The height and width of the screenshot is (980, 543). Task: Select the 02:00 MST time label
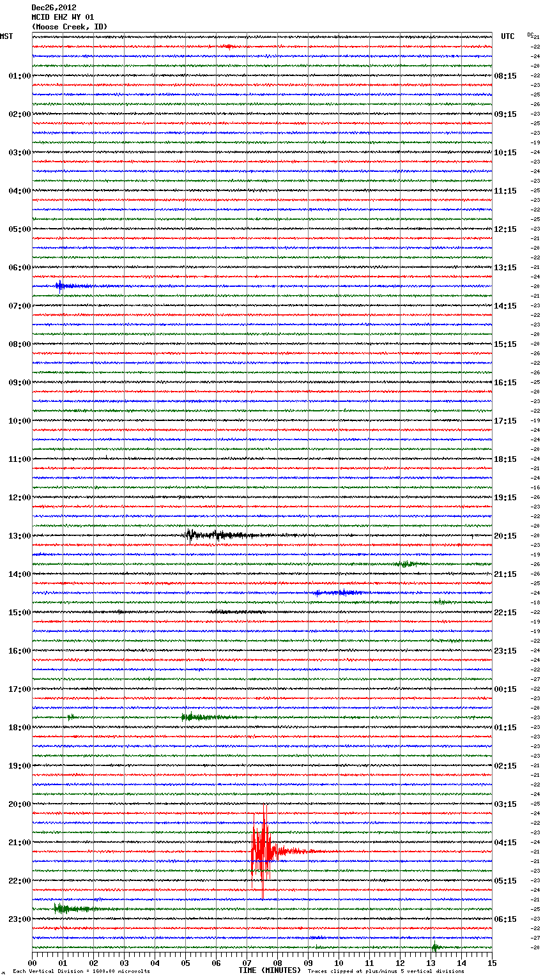(20, 114)
